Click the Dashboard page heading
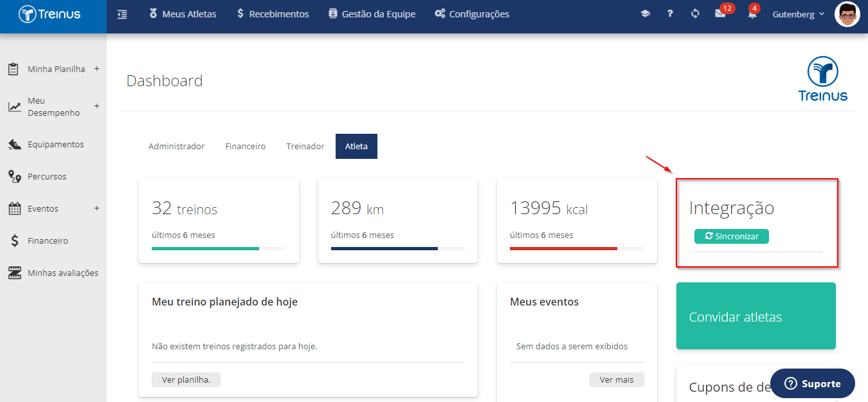868x402 pixels. tap(165, 80)
